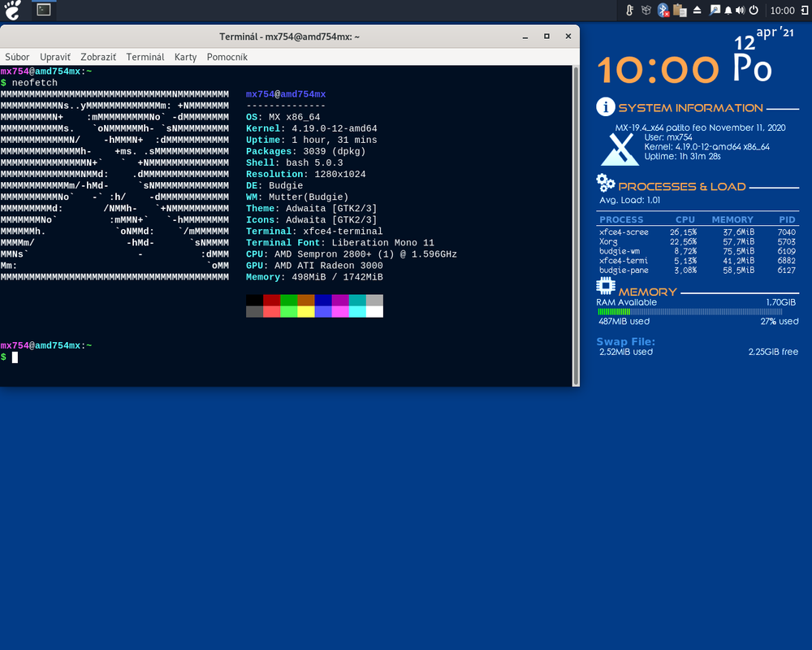Screen dimensions: 812x650
Task: Click the 'GPU: AMD ATI Radeon 3000' line
Action: [x=314, y=266]
